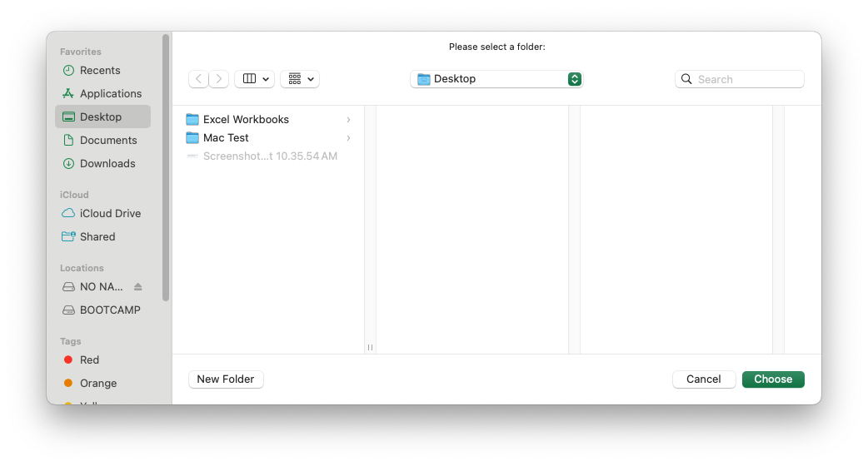This screenshot has width=868, height=466.
Task: Open the column view options dropdown
Action: [255, 79]
